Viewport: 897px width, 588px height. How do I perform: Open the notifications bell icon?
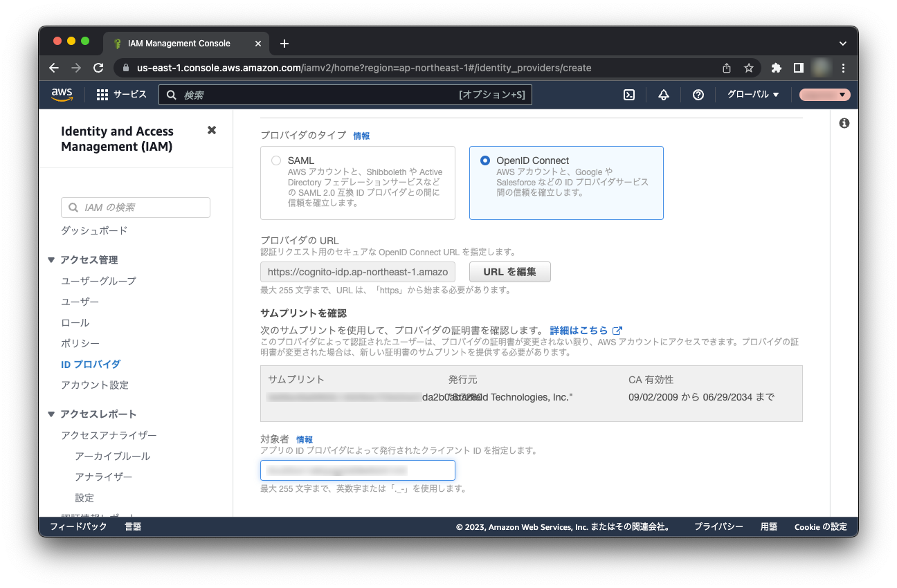tap(663, 95)
